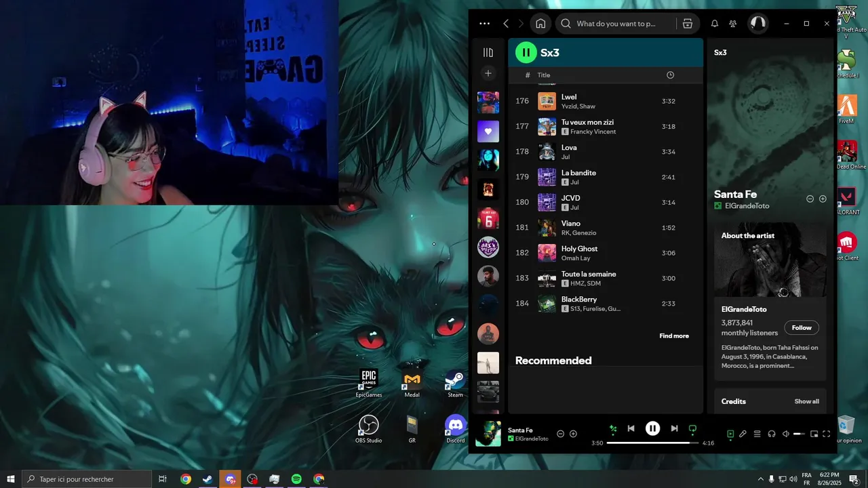Open Connect to a device headphones icon
This screenshot has height=488, width=868.
tap(772, 434)
